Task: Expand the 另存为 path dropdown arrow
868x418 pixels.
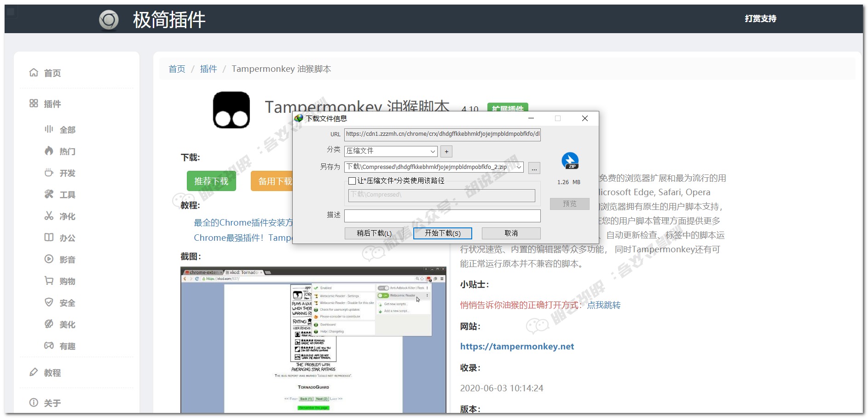Action: [519, 167]
